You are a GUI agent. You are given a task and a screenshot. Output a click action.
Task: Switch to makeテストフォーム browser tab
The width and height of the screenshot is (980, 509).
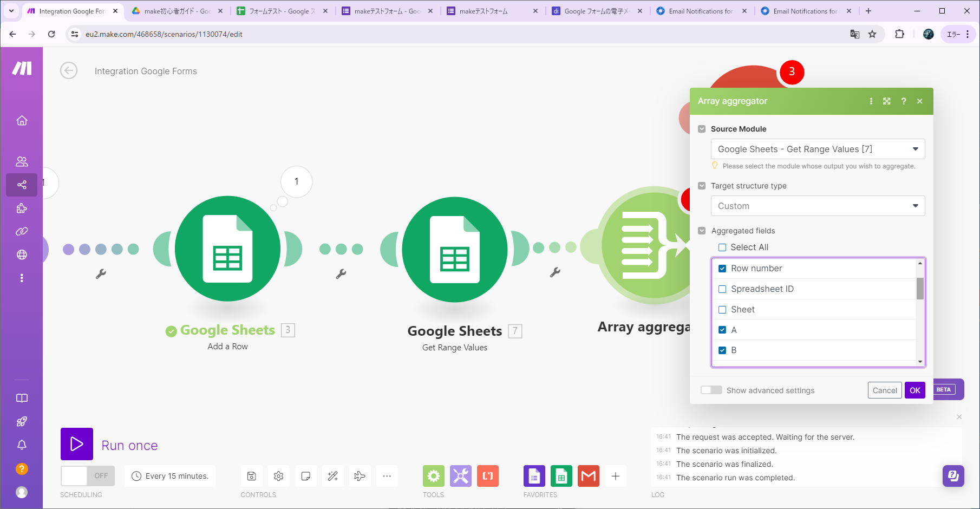[492, 11]
